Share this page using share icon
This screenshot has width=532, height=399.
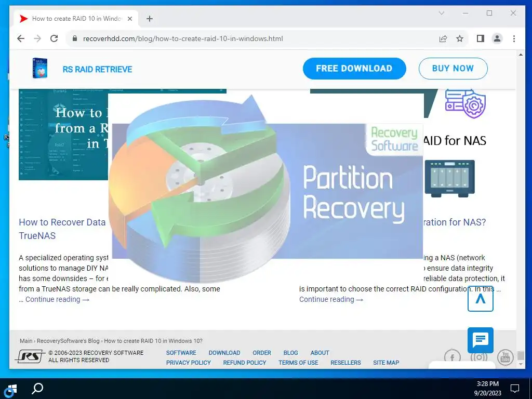443,38
